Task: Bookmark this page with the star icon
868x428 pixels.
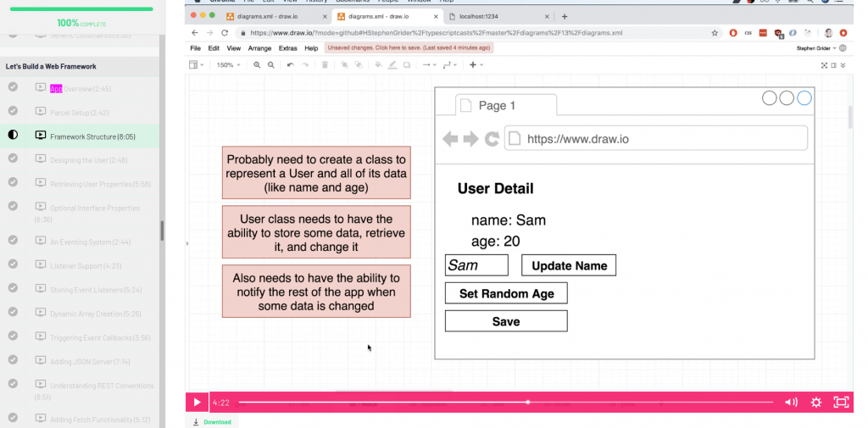Action: click(715, 33)
